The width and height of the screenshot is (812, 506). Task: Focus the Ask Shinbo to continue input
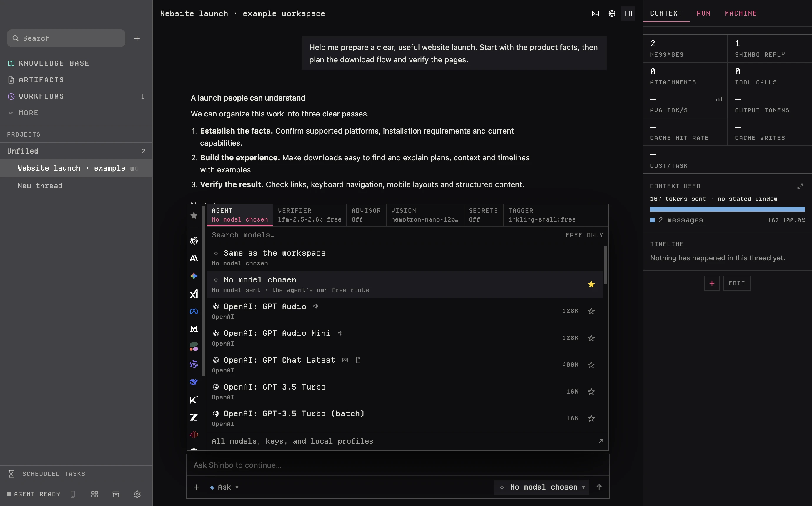397,465
